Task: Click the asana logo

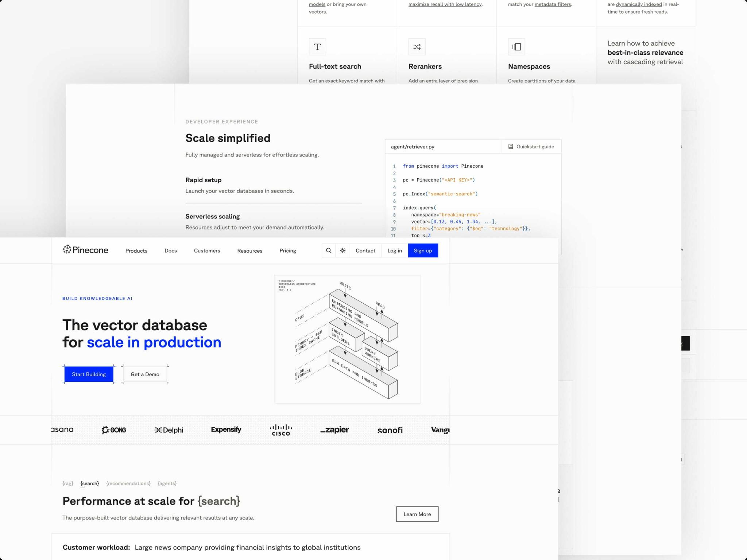Action: coord(62,429)
